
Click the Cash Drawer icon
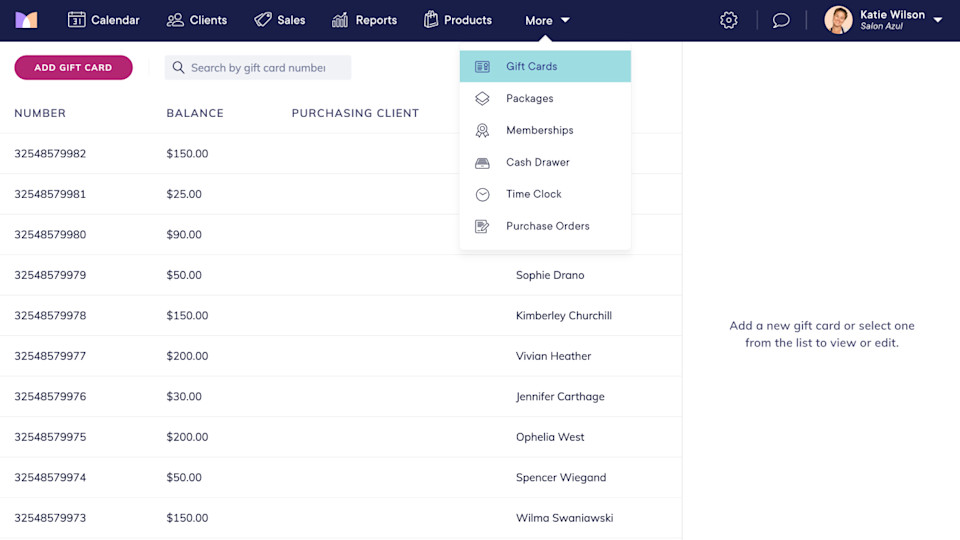482,162
